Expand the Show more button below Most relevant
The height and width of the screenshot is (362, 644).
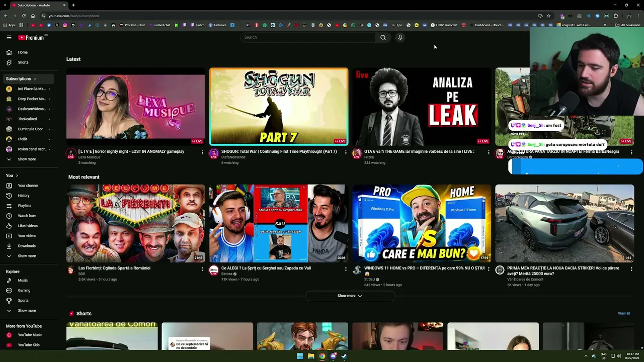[350, 296]
